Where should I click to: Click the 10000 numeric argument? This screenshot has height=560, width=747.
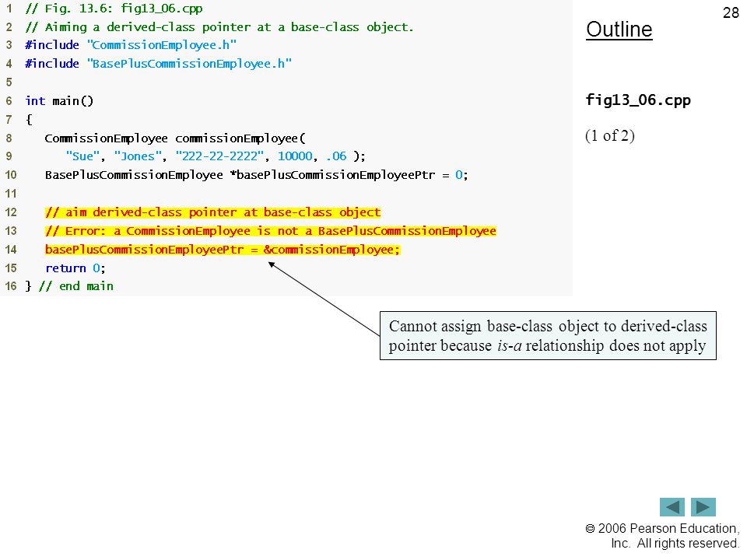click(x=295, y=156)
